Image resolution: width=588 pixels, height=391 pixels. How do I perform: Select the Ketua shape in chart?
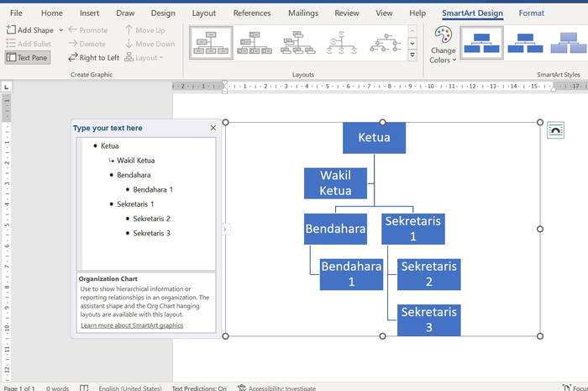(374, 138)
